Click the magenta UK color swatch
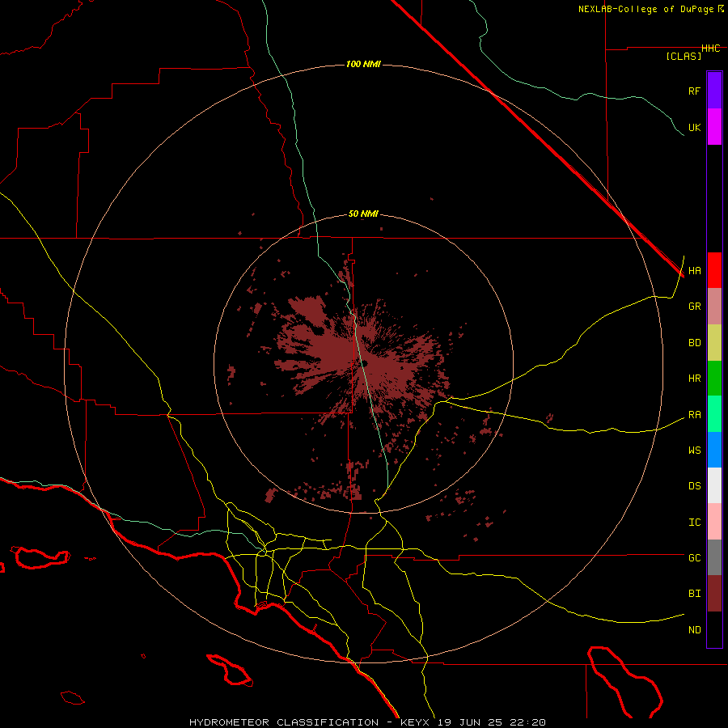This screenshot has width=728, height=728. (714, 127)
